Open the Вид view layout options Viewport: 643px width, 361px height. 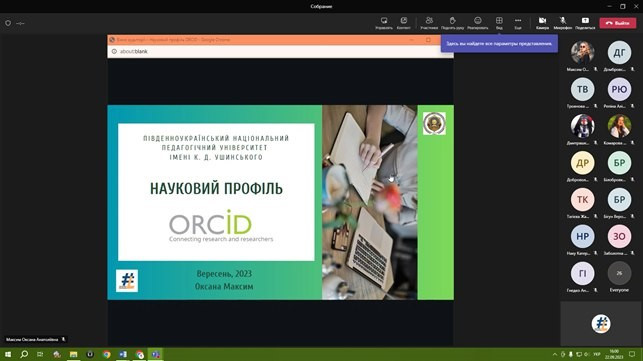499,23
